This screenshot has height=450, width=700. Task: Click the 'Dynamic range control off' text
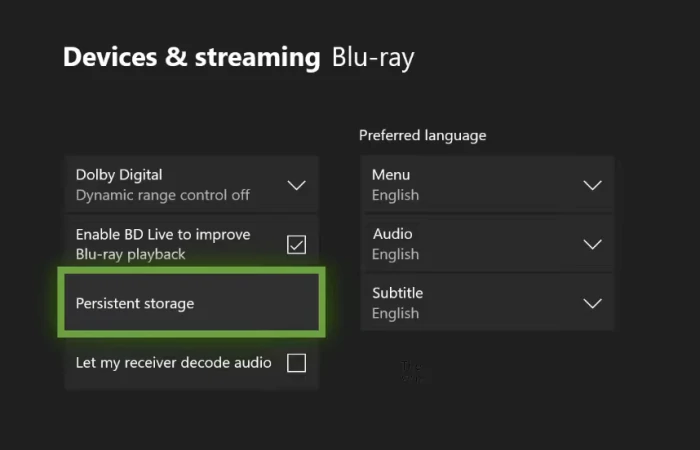[x=163, y=195]
